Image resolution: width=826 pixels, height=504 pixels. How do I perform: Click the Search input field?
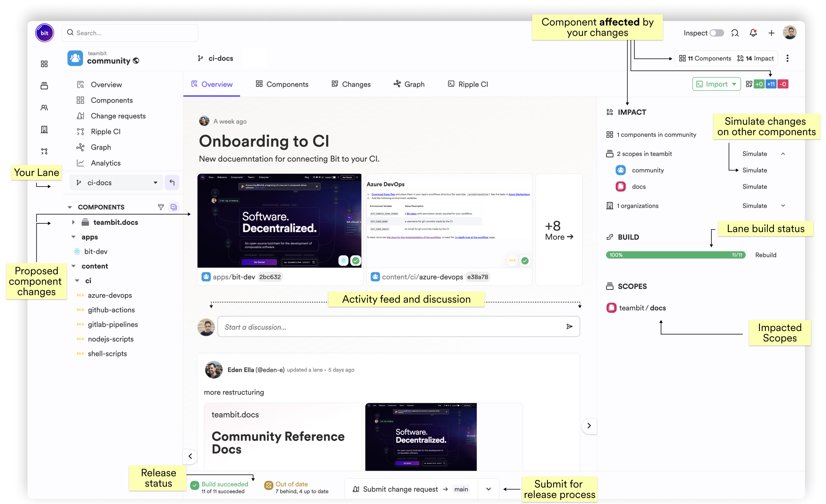point(130,33)
